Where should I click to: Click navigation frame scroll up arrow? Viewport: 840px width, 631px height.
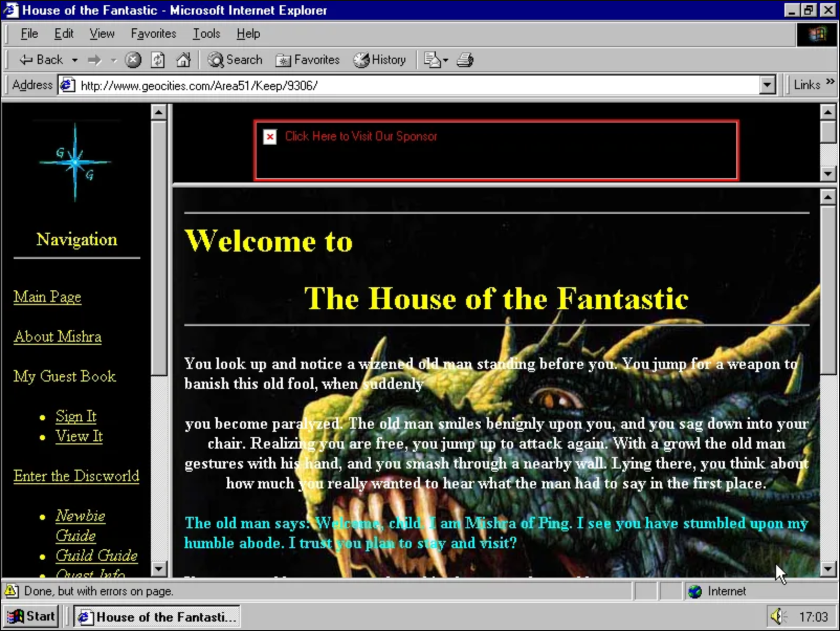click(159, 112)
